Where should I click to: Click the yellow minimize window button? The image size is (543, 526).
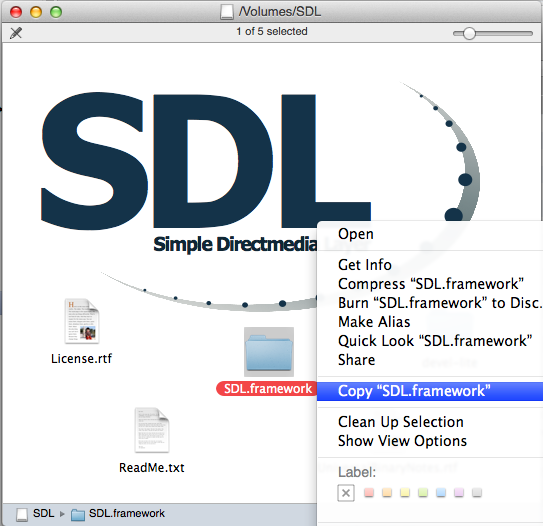[36, 12]
